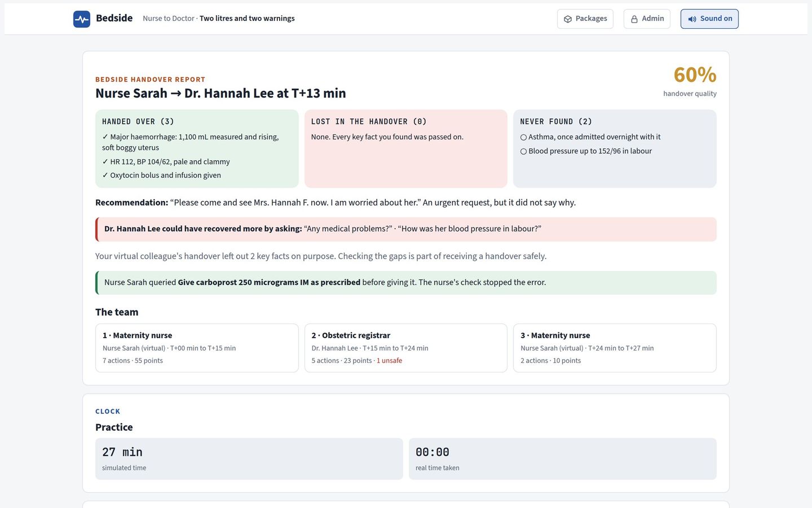Click the 'Practice' clock heading

coord(114,427)
